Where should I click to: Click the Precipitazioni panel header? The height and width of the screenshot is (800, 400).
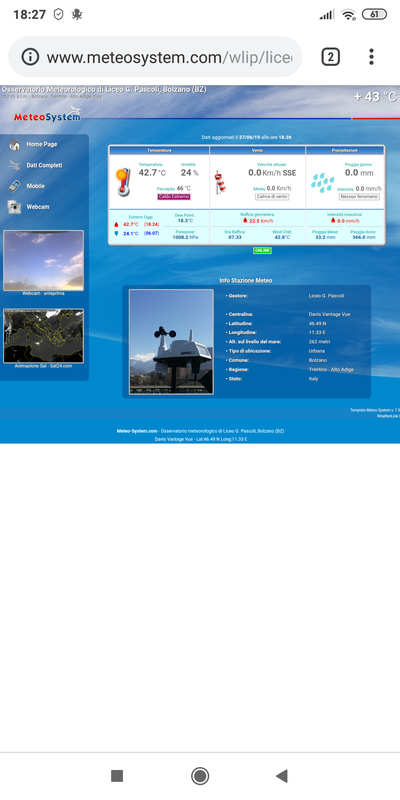pyautogui.click(x=345, y=151)
